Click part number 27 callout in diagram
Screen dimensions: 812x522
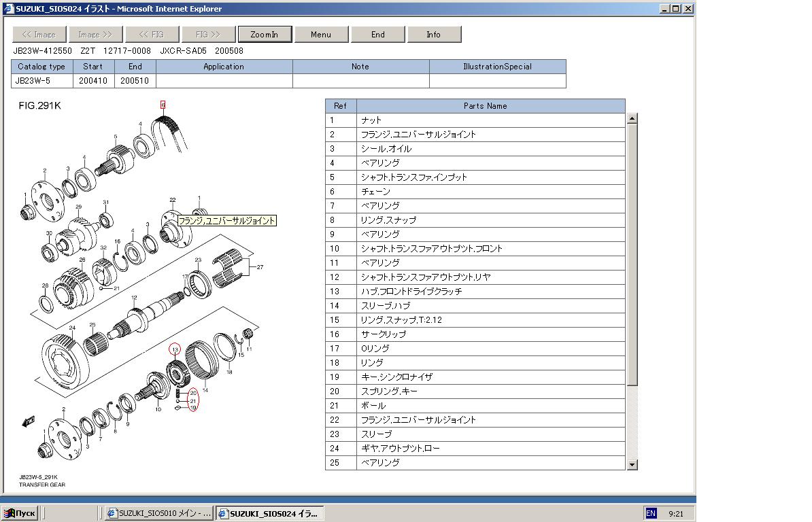(x=260, y=268)
